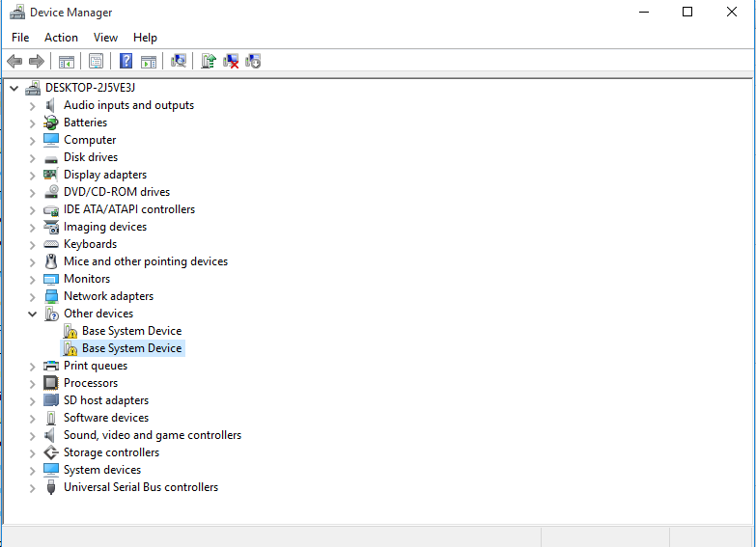This screenshot has width=756, height=547.
Task: Click the Display adapters card icon
Action: (50, 174)
